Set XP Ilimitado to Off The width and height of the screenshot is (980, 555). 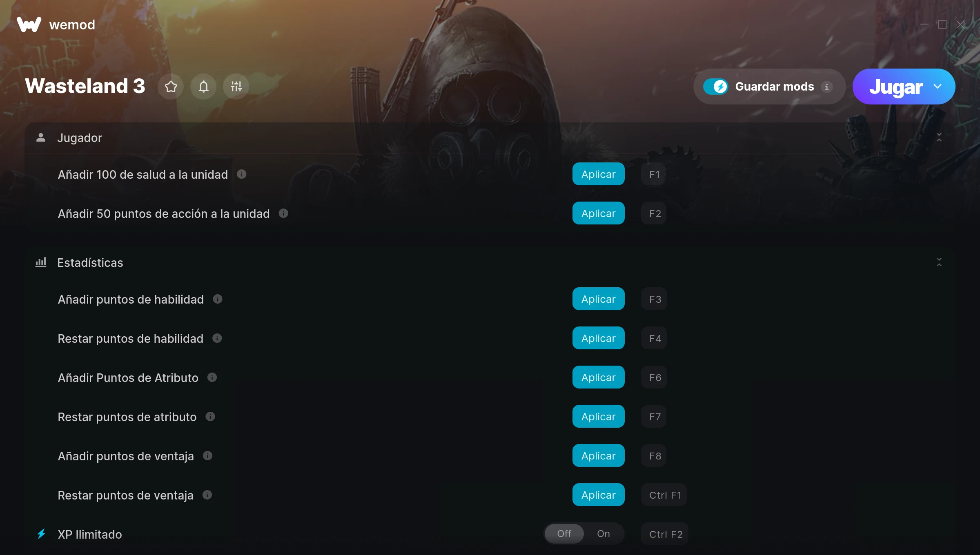point(564,533)
